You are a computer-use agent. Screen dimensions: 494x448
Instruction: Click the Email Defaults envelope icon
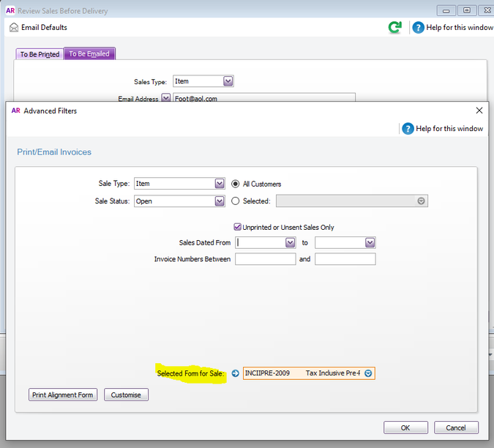tap(14, 27)
